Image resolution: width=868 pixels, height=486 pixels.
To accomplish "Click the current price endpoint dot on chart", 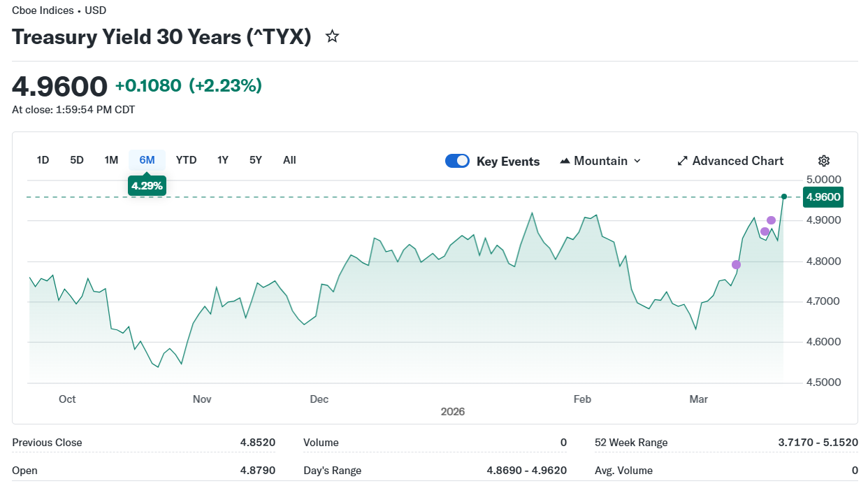I will [784, 196].
